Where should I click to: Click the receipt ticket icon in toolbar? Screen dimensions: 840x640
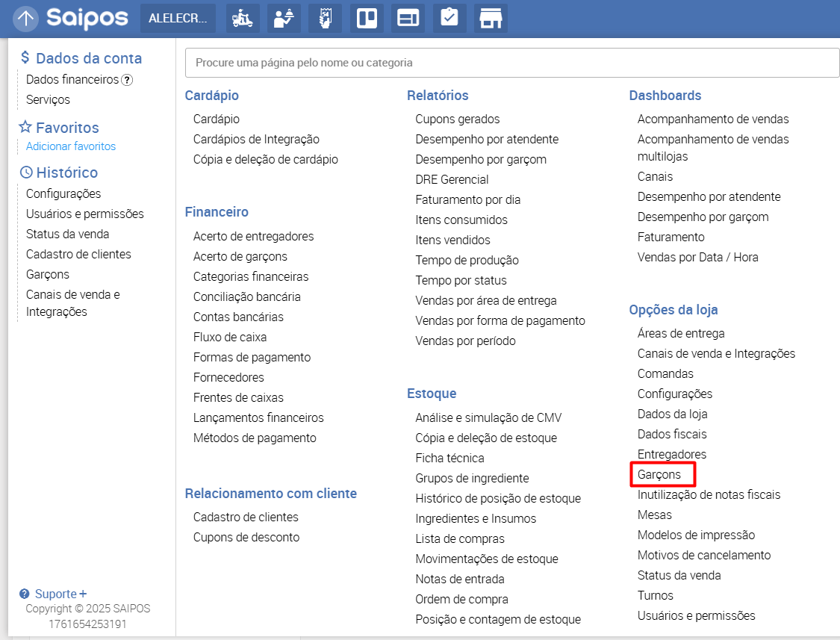click(x=326, y=19)
